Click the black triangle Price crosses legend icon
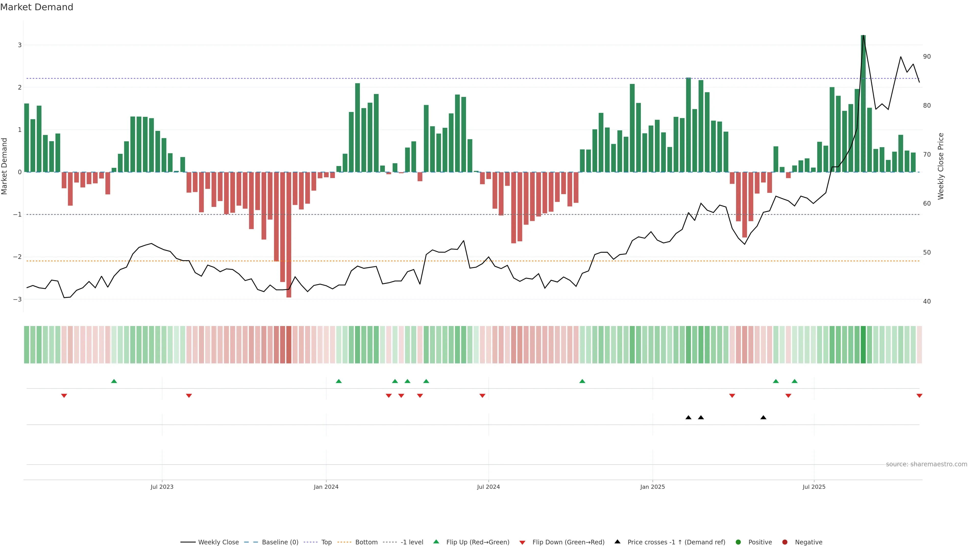Viewport: 980px width, 551px height. click(617, 542)
